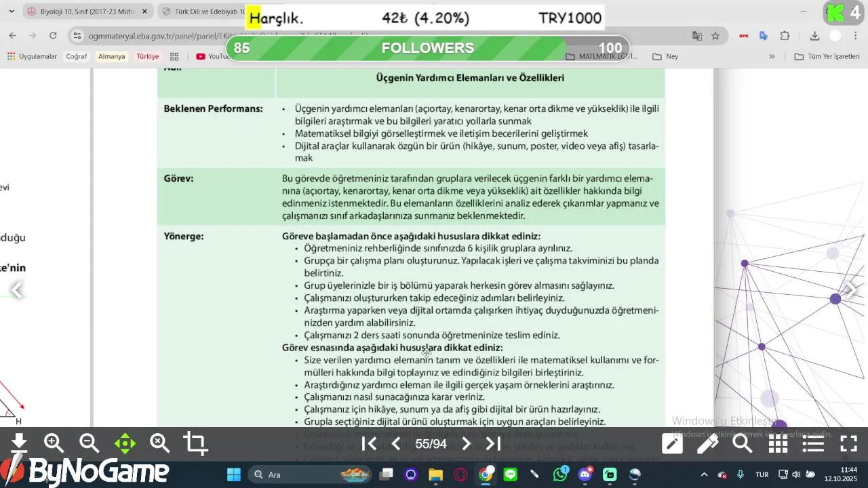Viewport: 868px width, 488px height.
Task: Jump to the first page of the book
Action: pyautogui.click(x=369, y=444)
